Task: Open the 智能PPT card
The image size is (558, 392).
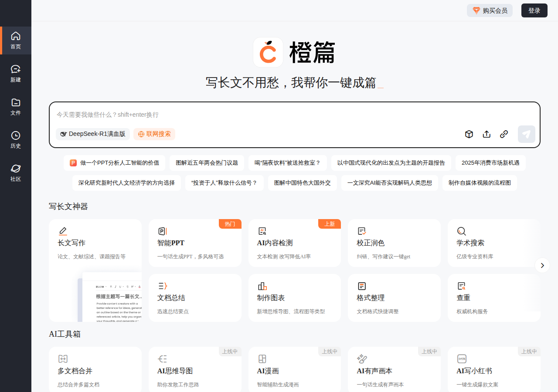Action: (x=195, y=243)
